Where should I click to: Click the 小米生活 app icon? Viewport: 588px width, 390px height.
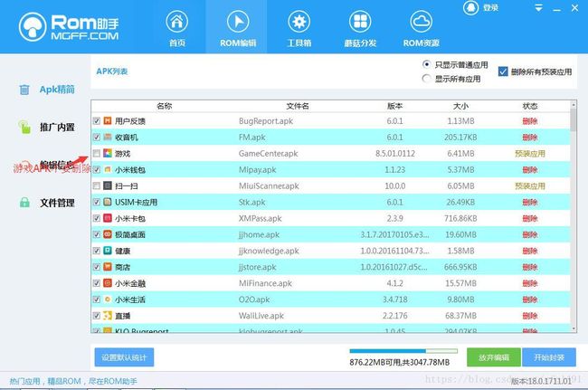108,300
